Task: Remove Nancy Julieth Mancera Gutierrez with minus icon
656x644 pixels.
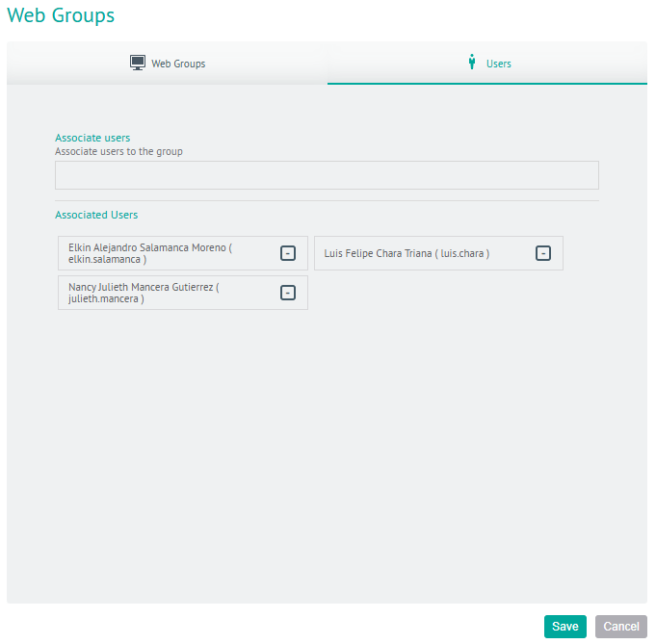Action: 288,293
